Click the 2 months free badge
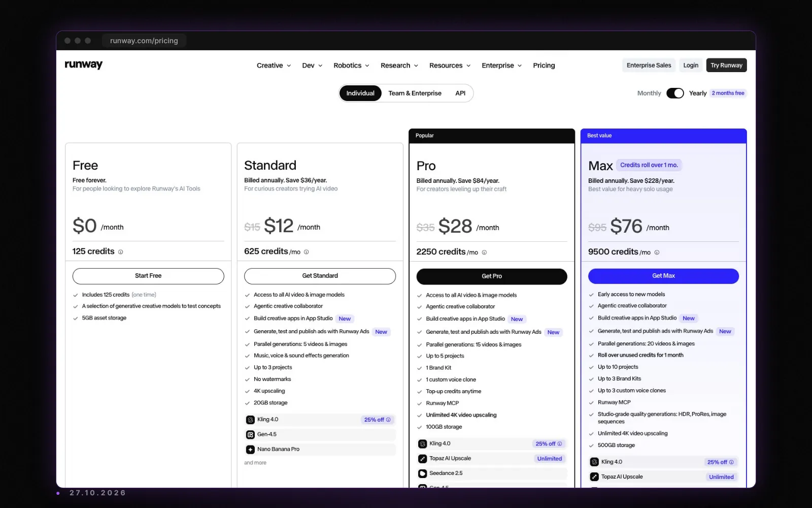 pyautogui.click(x=728, y=93)
